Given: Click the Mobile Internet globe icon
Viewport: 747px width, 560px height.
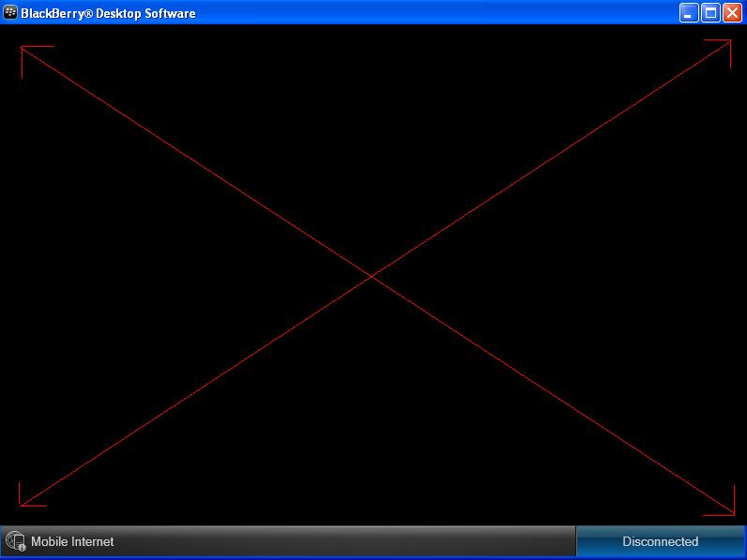Looking at the screenshot, I should pyautogui.click(x=15, y=541).
